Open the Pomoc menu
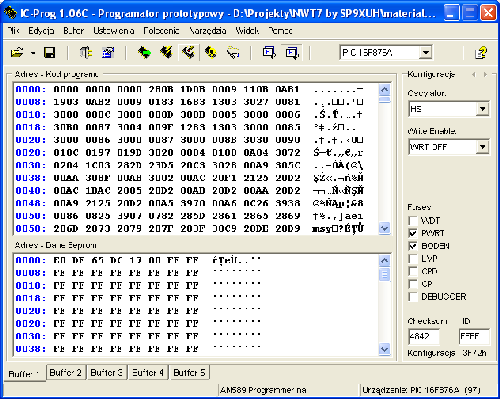Screen dimensions: 500x399 pyautogui.click(x=280, y=31)
